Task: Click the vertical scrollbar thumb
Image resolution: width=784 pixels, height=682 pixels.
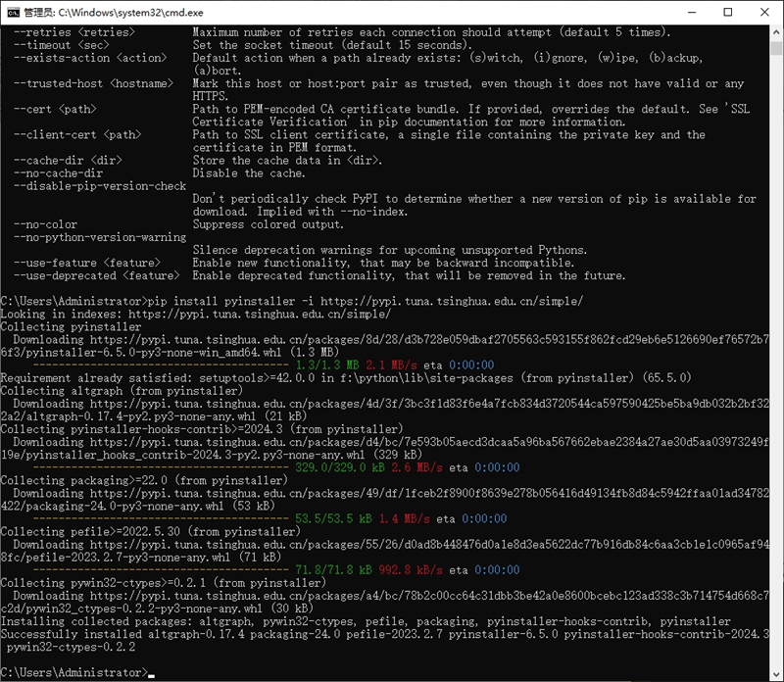Action: [x=776, y=48]
